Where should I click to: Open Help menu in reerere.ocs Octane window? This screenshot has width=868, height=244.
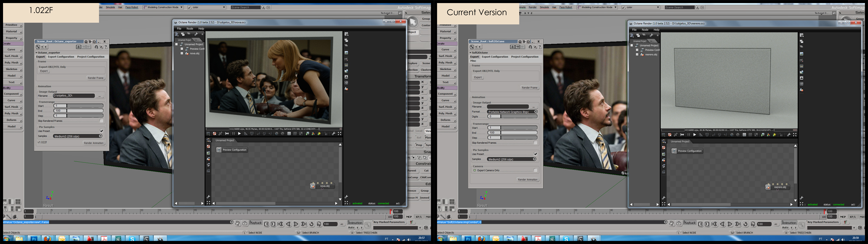pyautogui.click(x=656, y=30)
